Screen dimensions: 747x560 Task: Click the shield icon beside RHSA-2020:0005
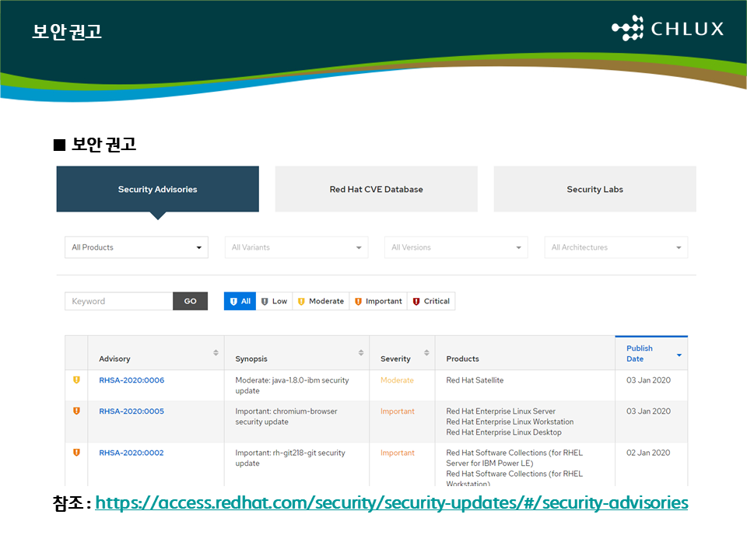pyautogui.click(x=76, y=411)
